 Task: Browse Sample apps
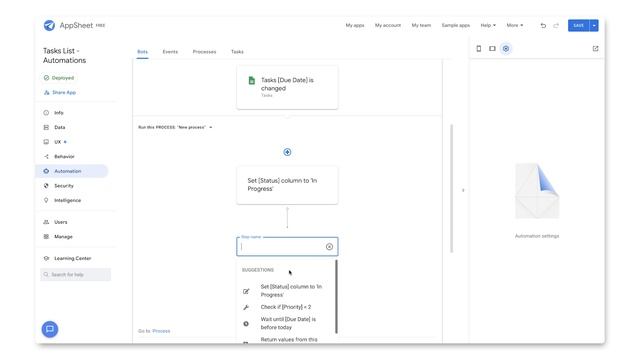tap(456, 25)
